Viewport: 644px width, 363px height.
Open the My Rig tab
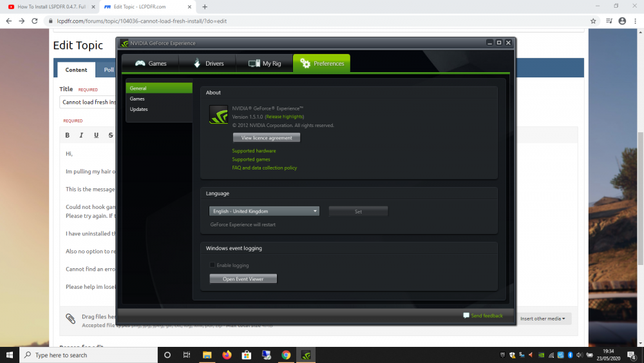point(265,63)
